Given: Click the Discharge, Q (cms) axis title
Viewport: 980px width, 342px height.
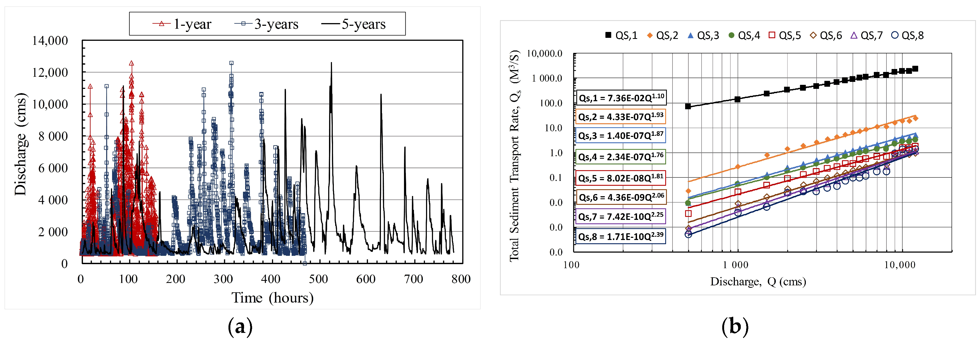Looking at the screenshot, I should click(758, 282).
